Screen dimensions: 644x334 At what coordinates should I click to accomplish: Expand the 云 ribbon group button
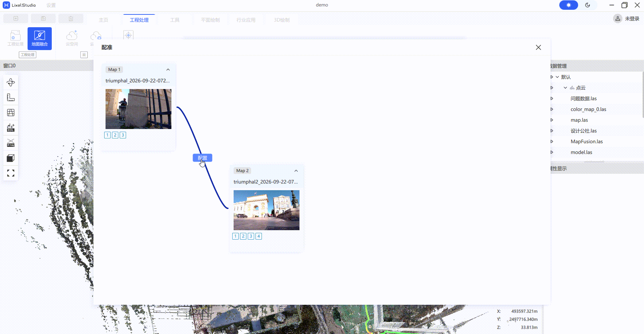tap(84, 55)
